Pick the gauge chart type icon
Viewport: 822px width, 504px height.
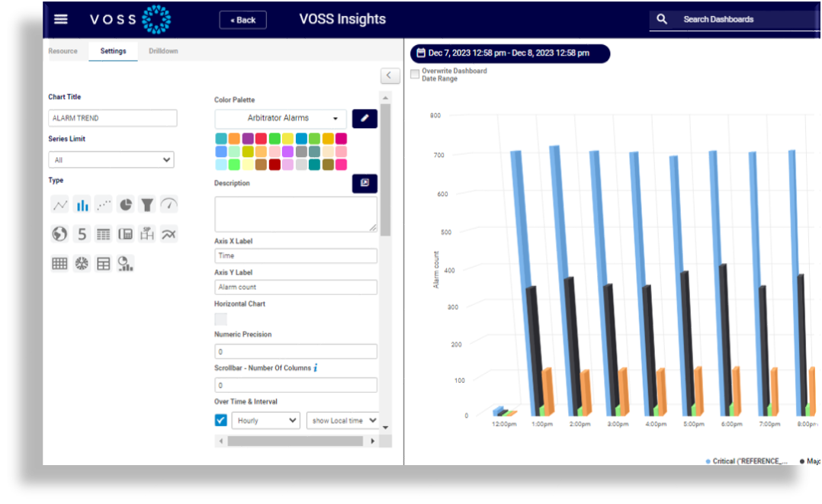click(169, 205)
